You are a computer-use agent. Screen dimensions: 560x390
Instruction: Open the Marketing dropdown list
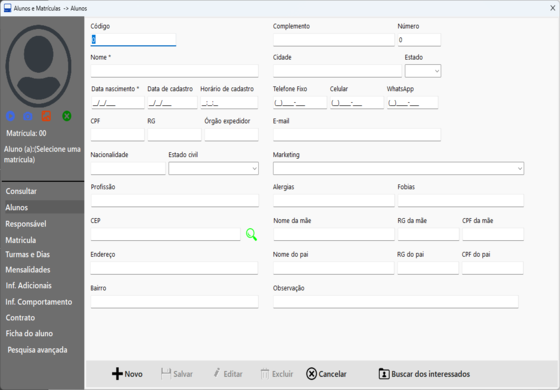click(x=399, y=168)
